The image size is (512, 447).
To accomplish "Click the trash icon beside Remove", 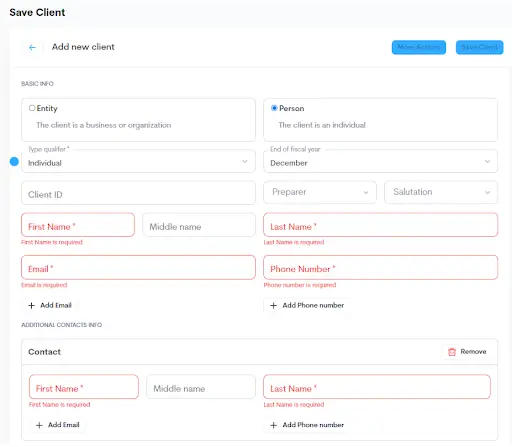I will pyautogui.click(x=452, y=352).
